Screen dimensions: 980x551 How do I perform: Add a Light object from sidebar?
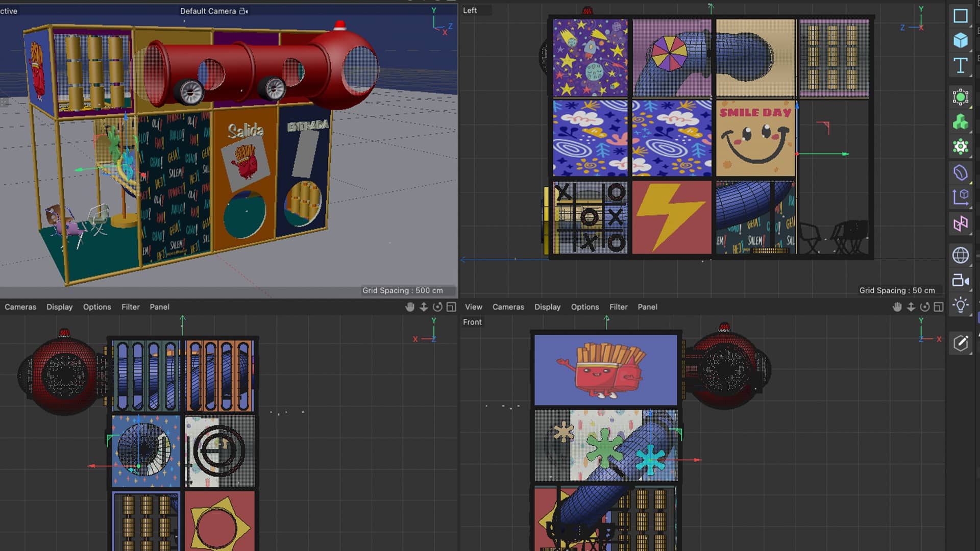click(x=960, y=306)
